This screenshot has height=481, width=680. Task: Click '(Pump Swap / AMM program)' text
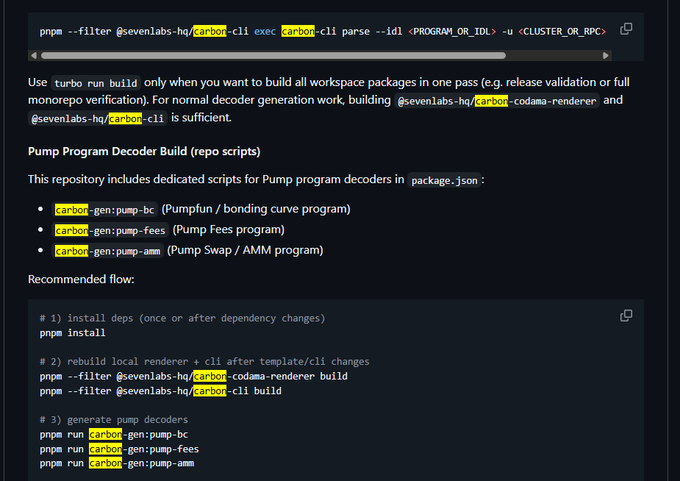coord(245,250)
